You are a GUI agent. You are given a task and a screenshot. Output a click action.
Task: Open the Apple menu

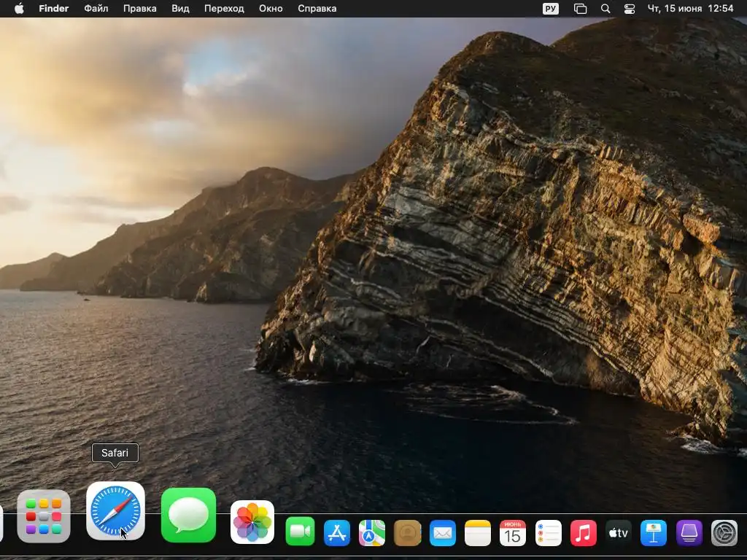(x=19, y=9)
